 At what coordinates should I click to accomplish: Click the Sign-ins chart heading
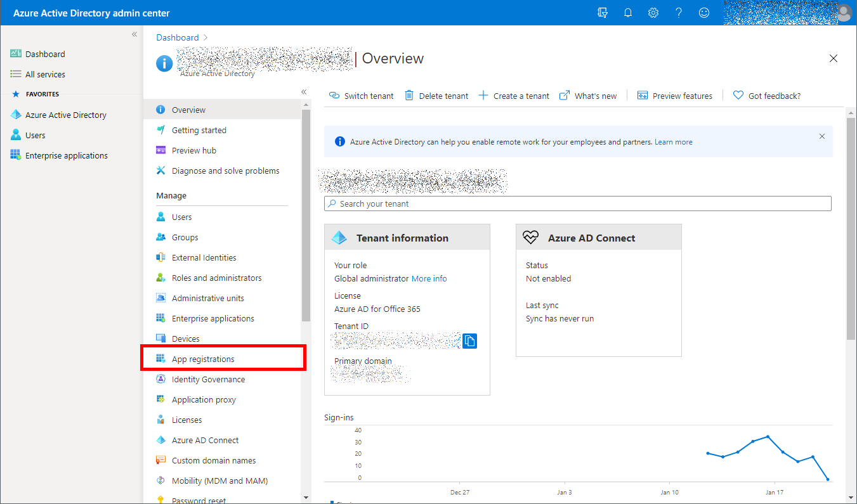point(339,417)
